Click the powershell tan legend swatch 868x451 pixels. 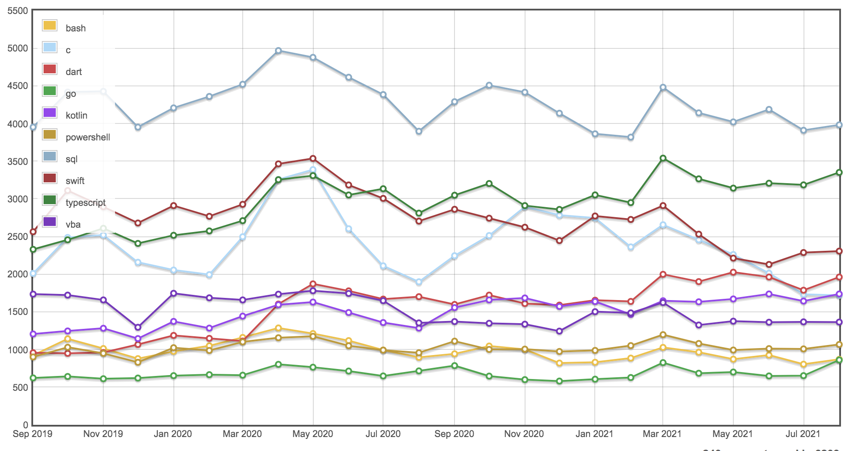point(50,134)
